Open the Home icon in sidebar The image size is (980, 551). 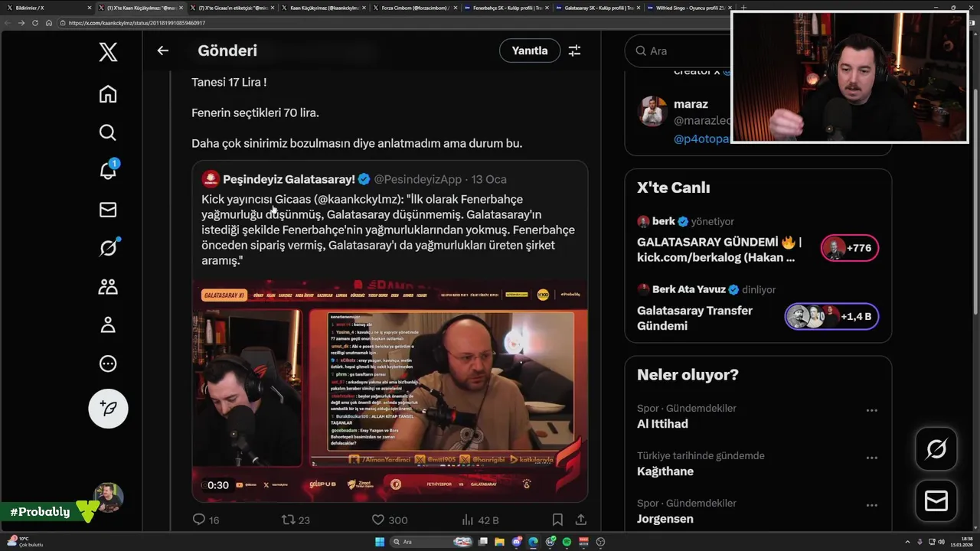tap(108, 94)
